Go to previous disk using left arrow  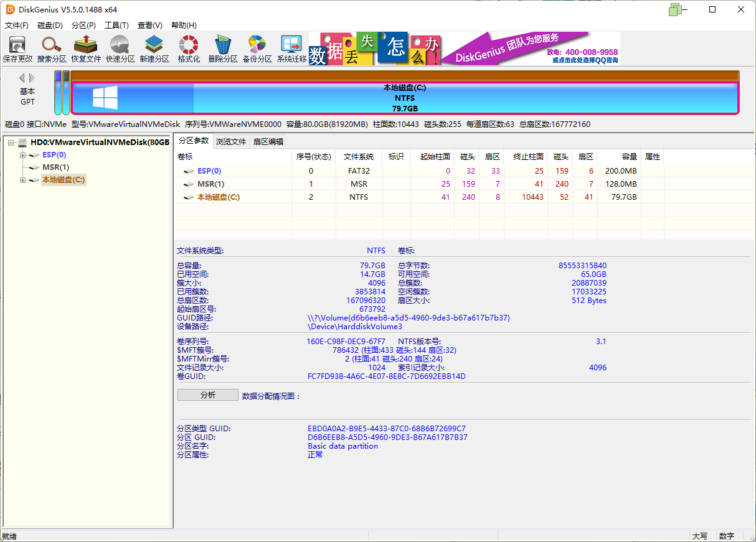(22, 78)
